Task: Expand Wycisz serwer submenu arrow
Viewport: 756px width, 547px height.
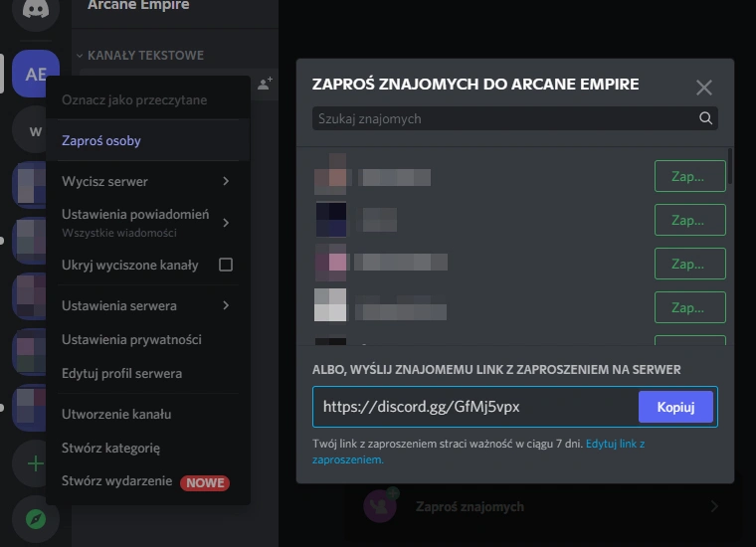Action: pos(226,181)
